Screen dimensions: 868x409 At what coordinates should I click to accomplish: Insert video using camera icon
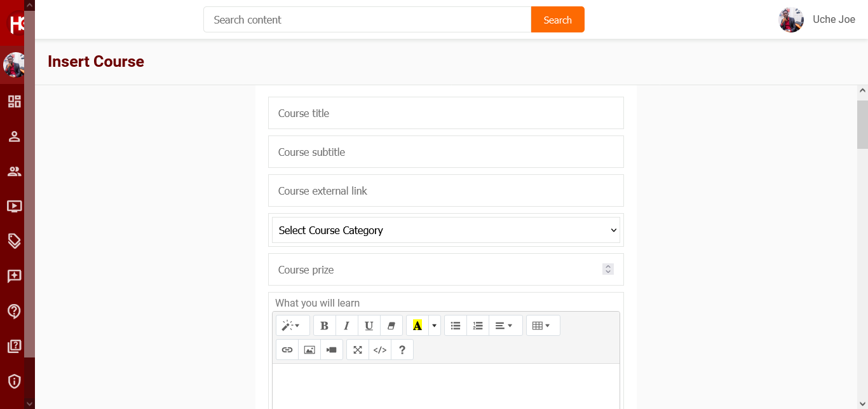pos(332,350)
